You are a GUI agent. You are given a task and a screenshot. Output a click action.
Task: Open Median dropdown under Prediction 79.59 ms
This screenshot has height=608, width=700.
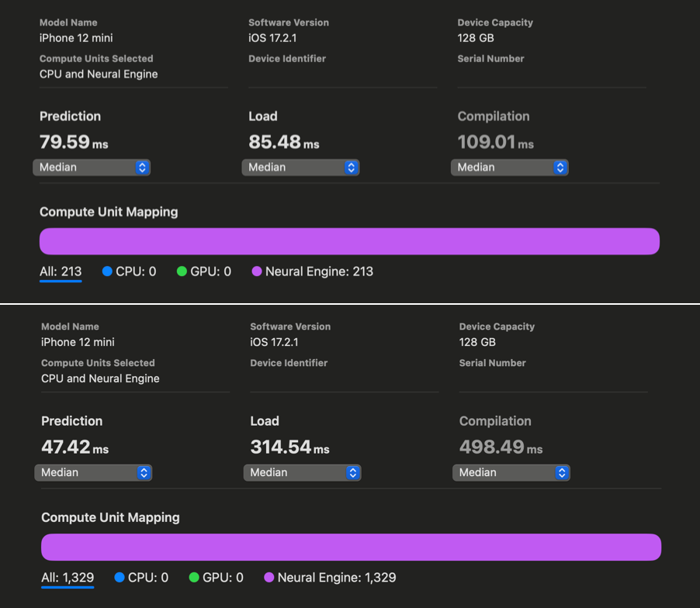point(92,168)
